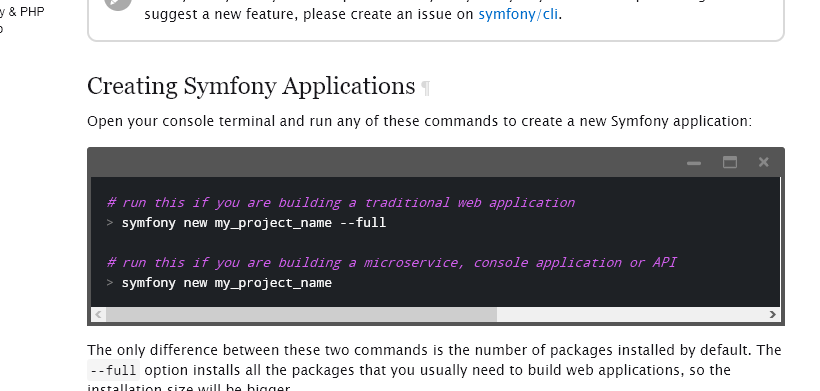Open the symfony/cli link
820x391 pixels.
(x=518, y=14)
